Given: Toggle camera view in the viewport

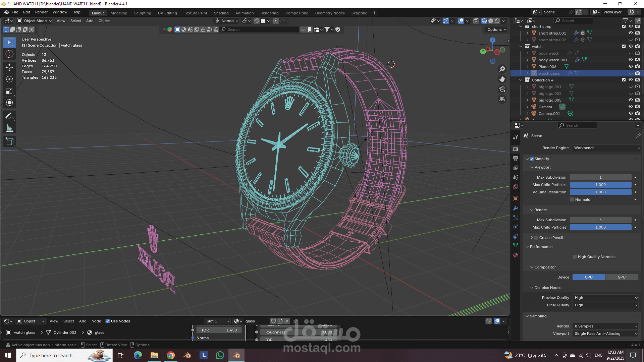Looking at the screenshot, I should 502,89.
